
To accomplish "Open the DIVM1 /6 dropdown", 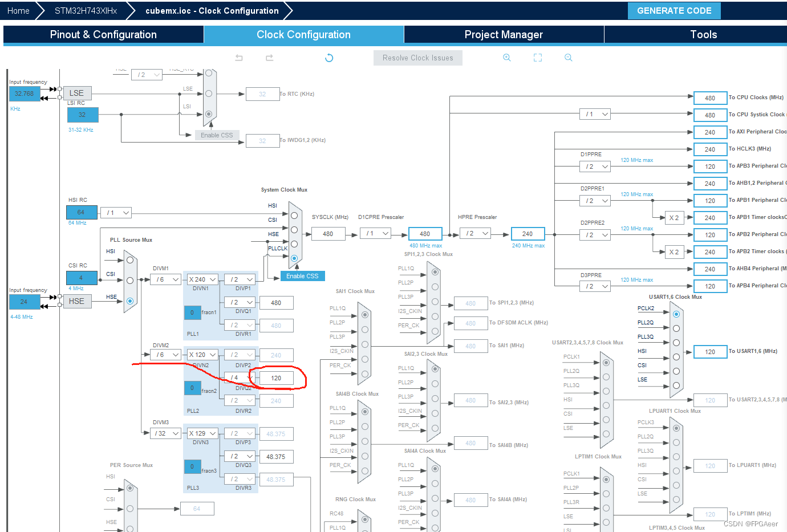I will tap(165, 279).
